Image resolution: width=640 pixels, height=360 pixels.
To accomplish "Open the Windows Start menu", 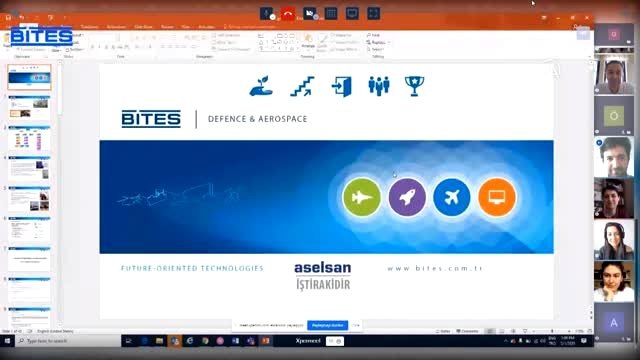I will pos(7,341).
